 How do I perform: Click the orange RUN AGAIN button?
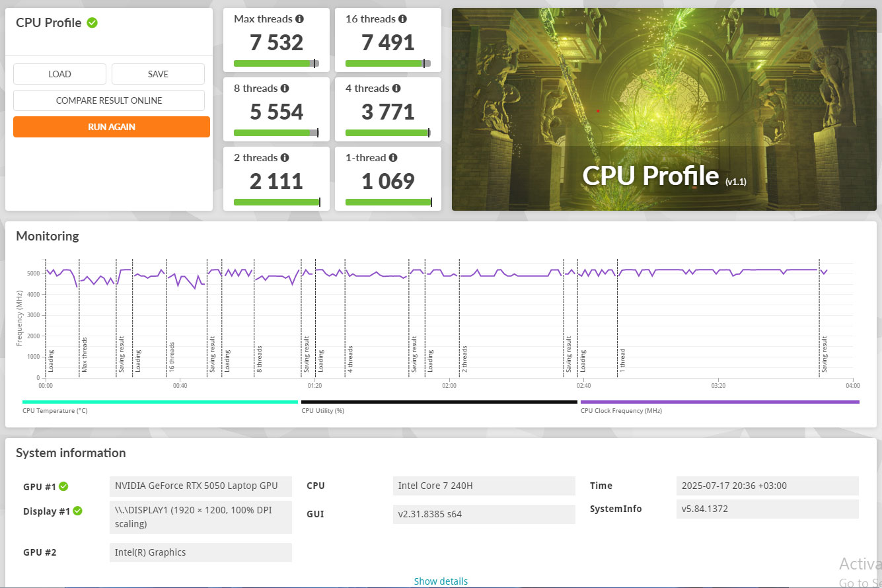coord(112,127)
